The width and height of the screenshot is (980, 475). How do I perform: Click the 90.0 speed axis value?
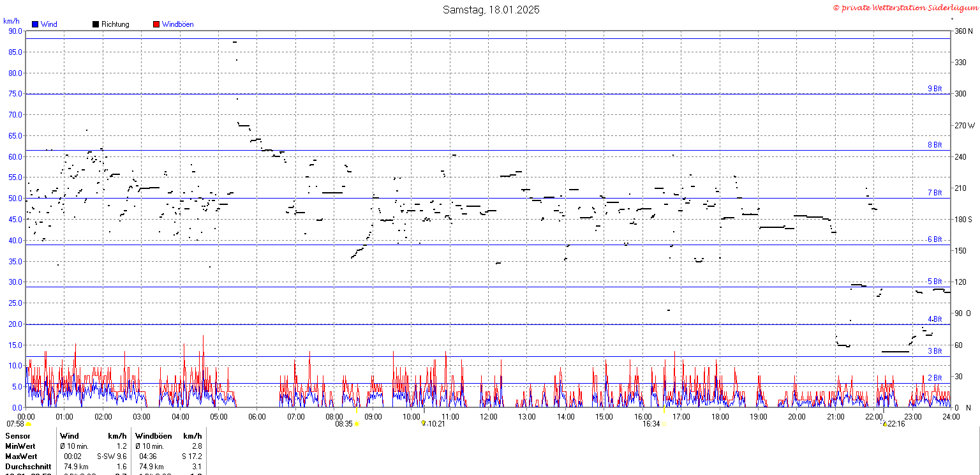[x=15, y=31]
